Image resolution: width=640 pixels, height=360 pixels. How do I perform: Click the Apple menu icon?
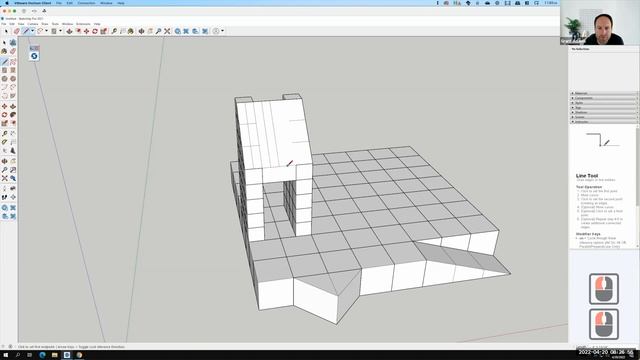[7, 3]
